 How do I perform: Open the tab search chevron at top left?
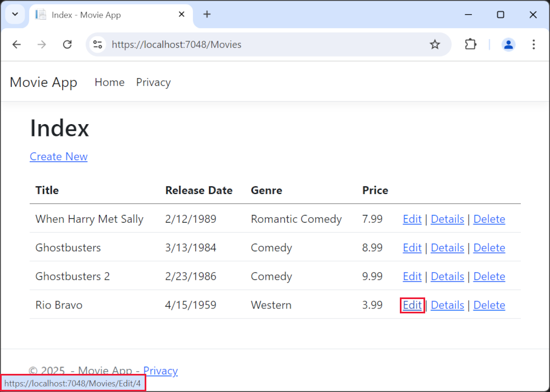tap(15, 14)
